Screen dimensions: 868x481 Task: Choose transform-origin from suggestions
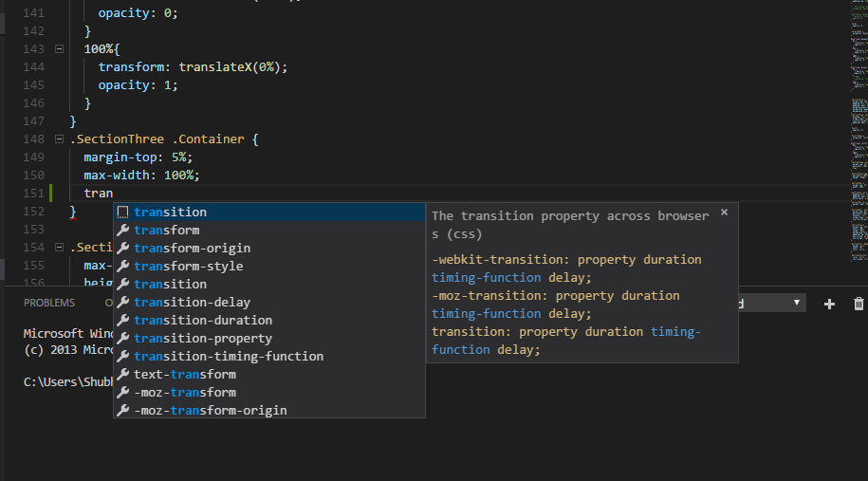[x=269, y=248]
